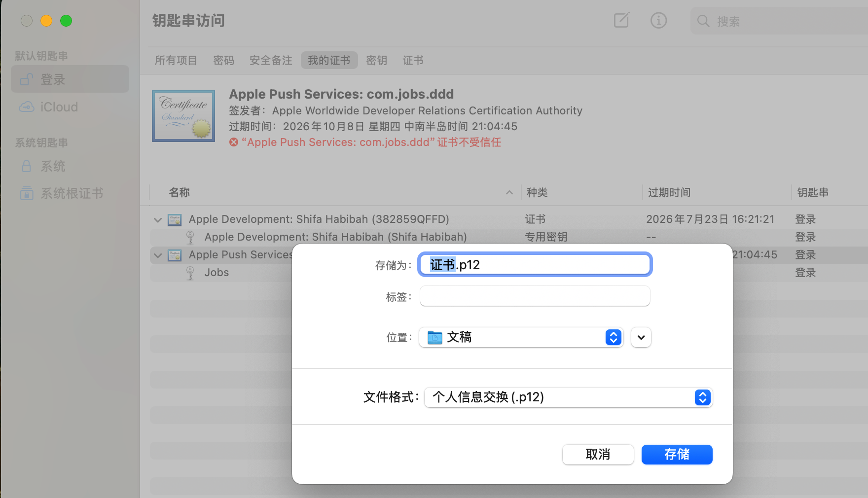
Task: Click the 取消 cancel button
Action: click(598, 454)
